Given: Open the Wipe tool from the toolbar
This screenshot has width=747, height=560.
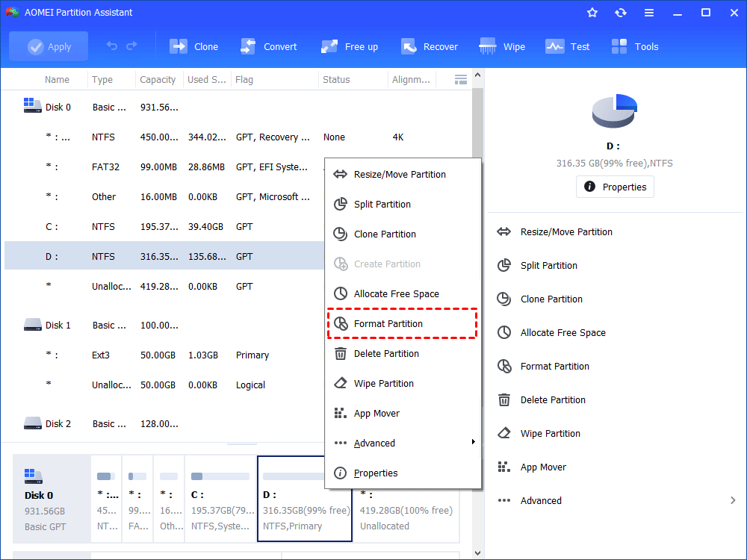Looking at the screenshot, I should coord(501,46).
